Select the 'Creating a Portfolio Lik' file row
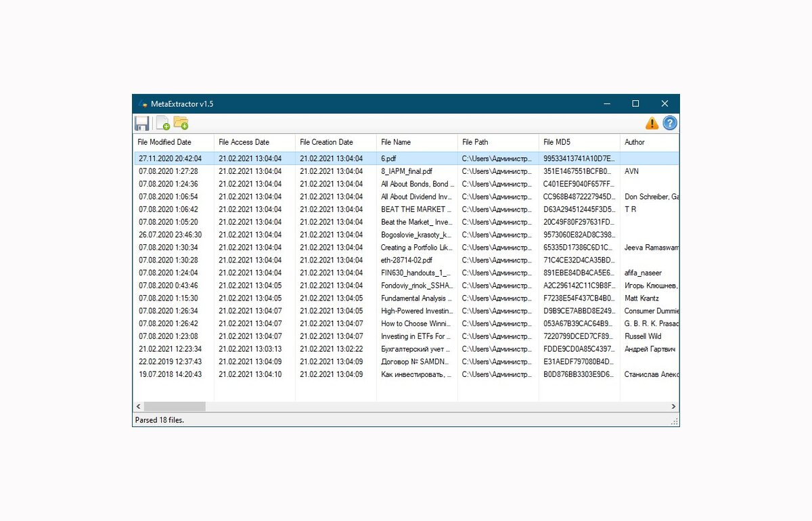The image size is (812, 521). pyautogui.click(x=406, y=248)
